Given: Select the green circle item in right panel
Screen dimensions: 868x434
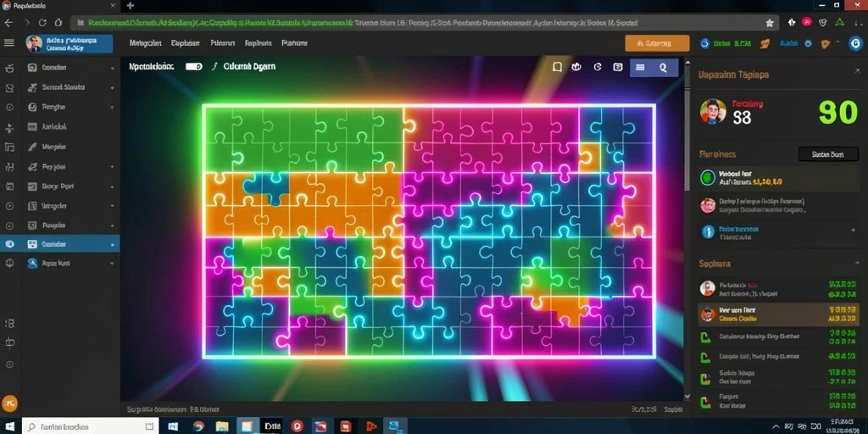Looking at the screenshot, I should point(708,178).
